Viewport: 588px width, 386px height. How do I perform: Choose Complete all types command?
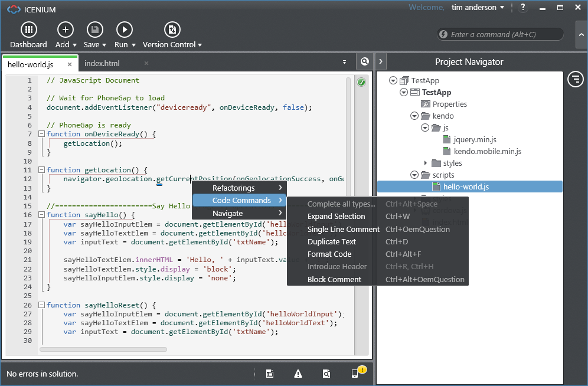[378, 204]
